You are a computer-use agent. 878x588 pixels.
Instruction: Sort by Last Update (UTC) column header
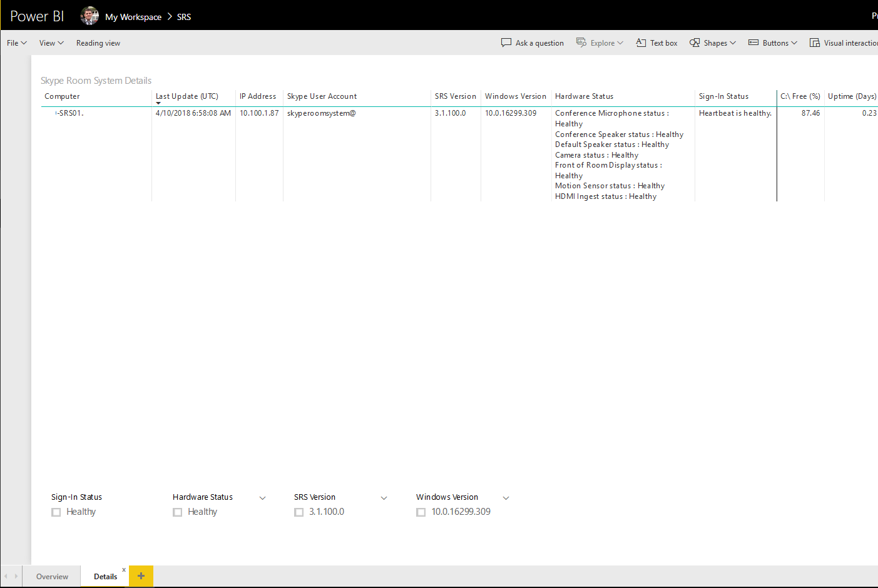point(187,96)
